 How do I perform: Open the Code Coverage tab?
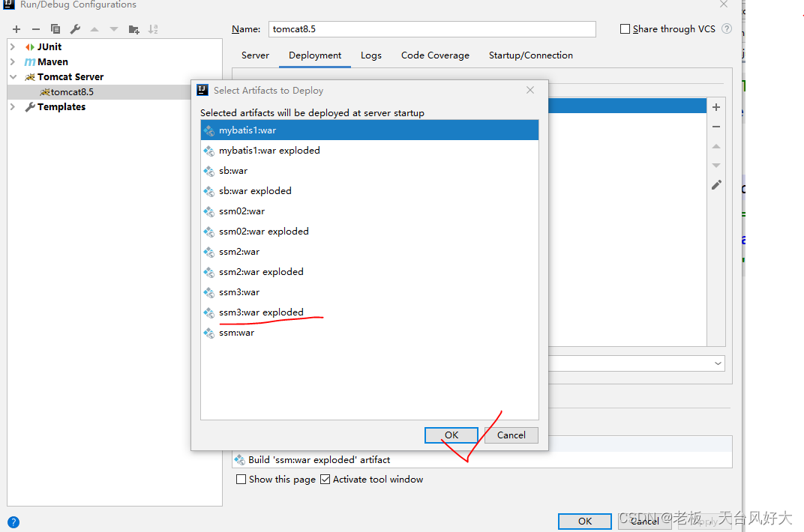pos(435,55)
